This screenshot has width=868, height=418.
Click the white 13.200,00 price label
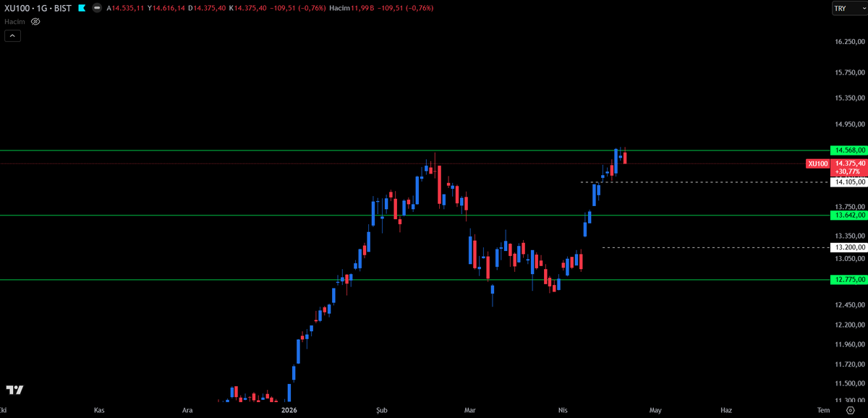click(x=850, y=247)
